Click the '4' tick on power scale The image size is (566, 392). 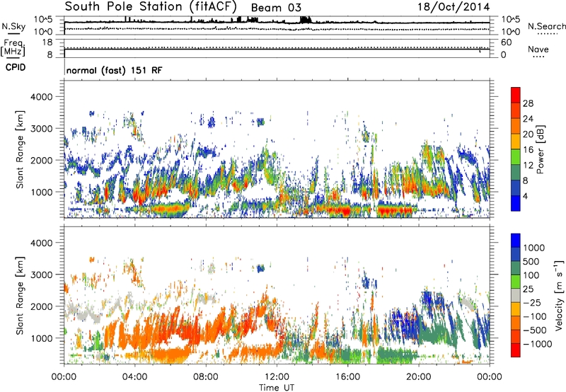[x=525, y=196]
